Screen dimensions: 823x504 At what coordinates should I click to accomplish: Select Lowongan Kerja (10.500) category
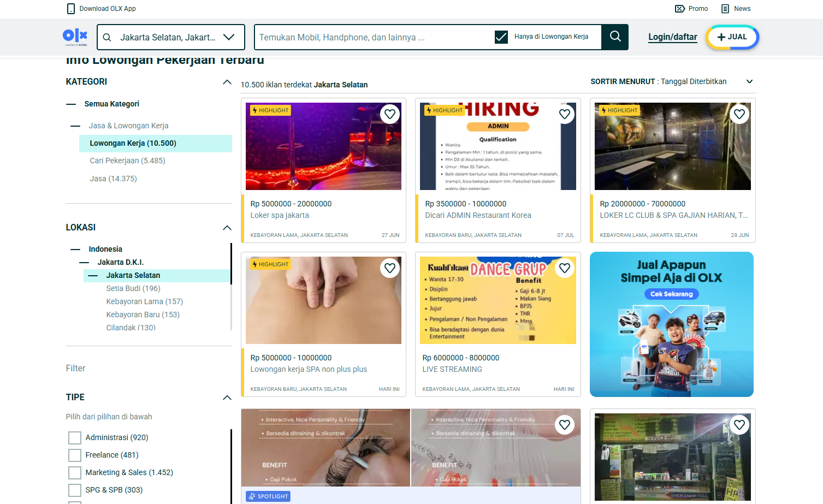pos(156,143)
